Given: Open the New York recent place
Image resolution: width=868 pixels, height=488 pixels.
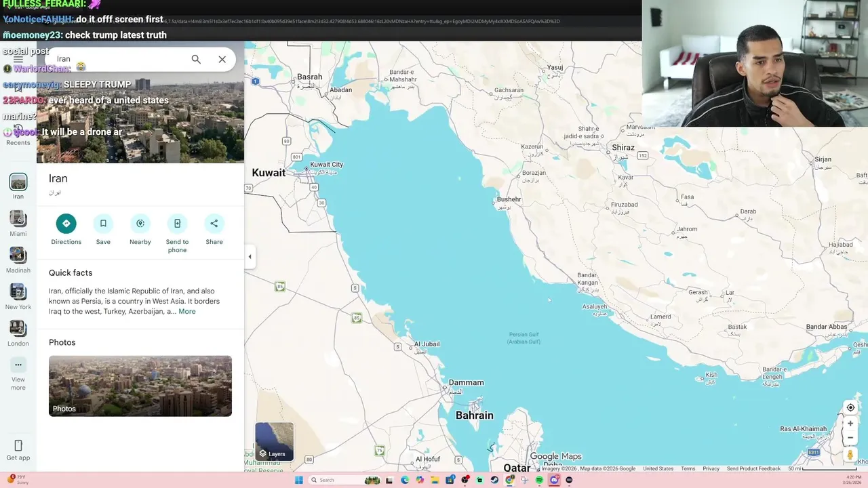Looking at the screenshot, I should coord(18,296).
